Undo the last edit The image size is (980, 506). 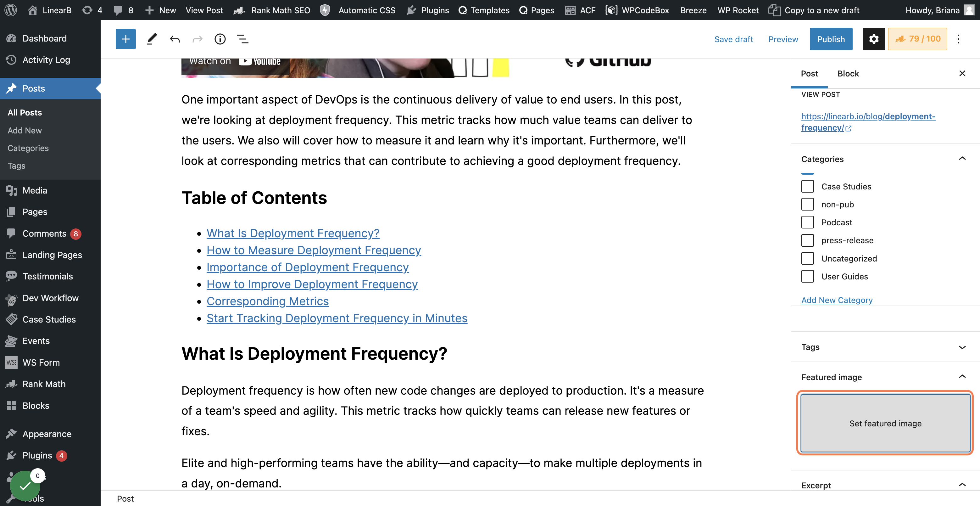[175, 39]
